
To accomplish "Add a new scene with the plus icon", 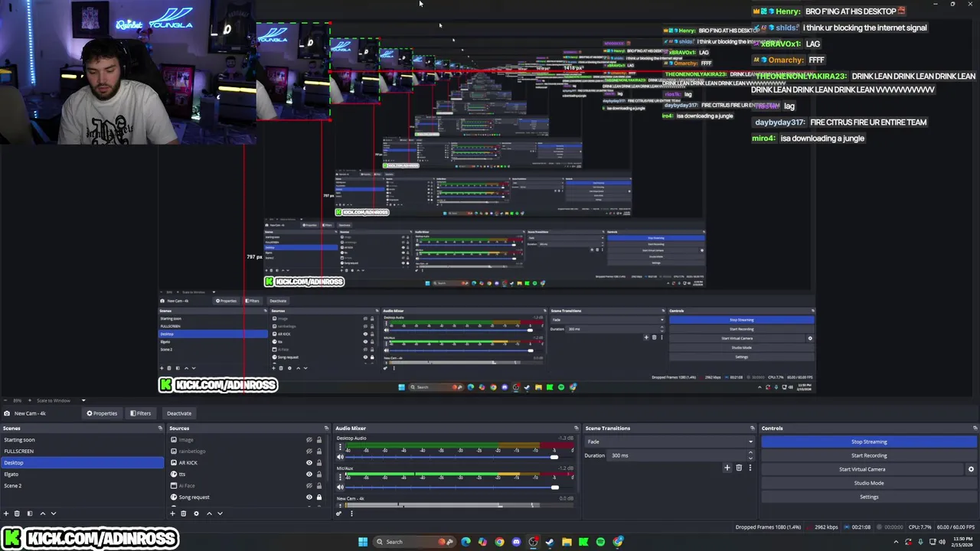I will click(6, 514).
